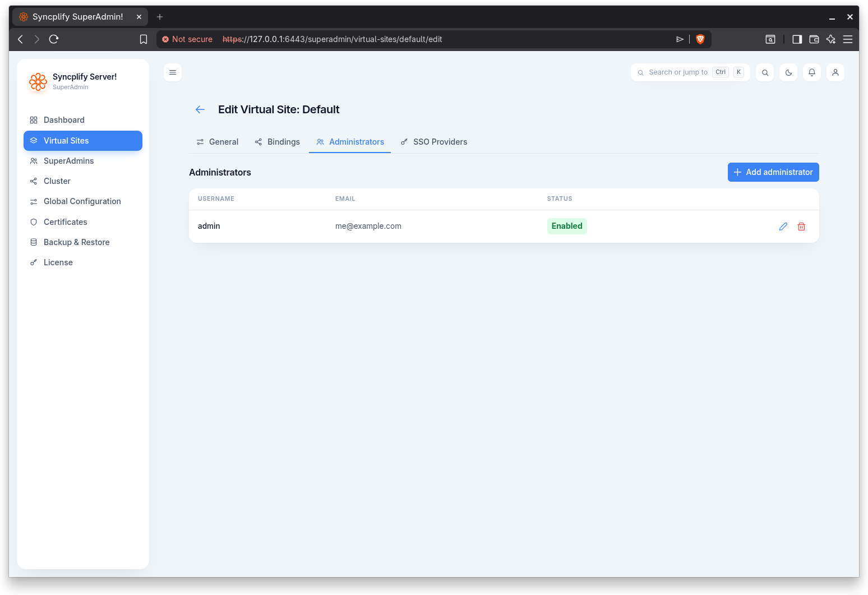This screenshot has height=595, width=868.
Task: Open a new browser tab
Action: pyautogui.click(x=160, y=17)
